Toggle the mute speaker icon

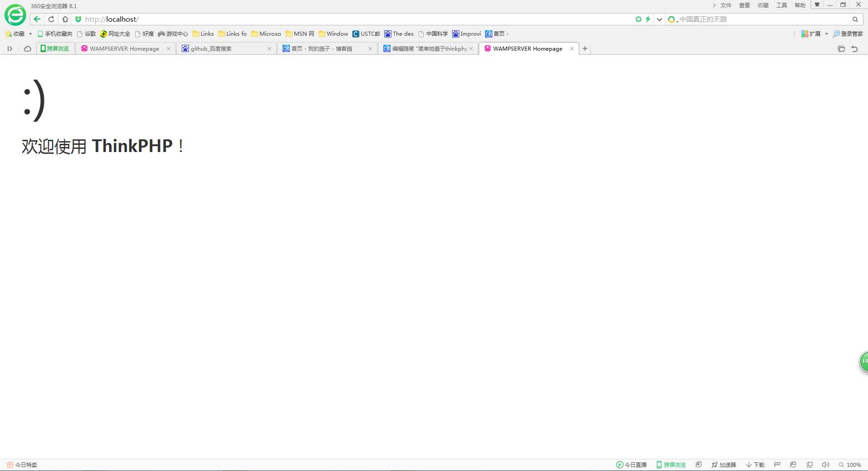(826, 465)
